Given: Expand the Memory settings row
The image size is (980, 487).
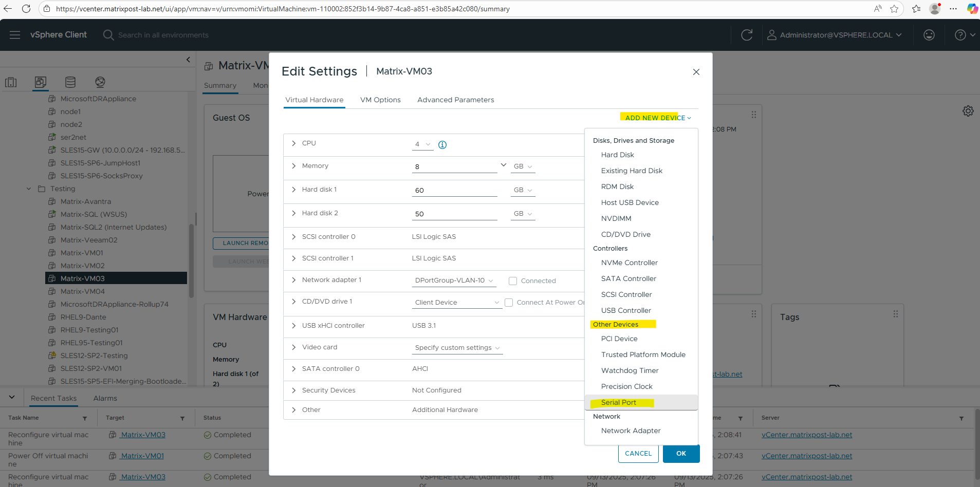Looking at the screenshot, I should 293,166.
